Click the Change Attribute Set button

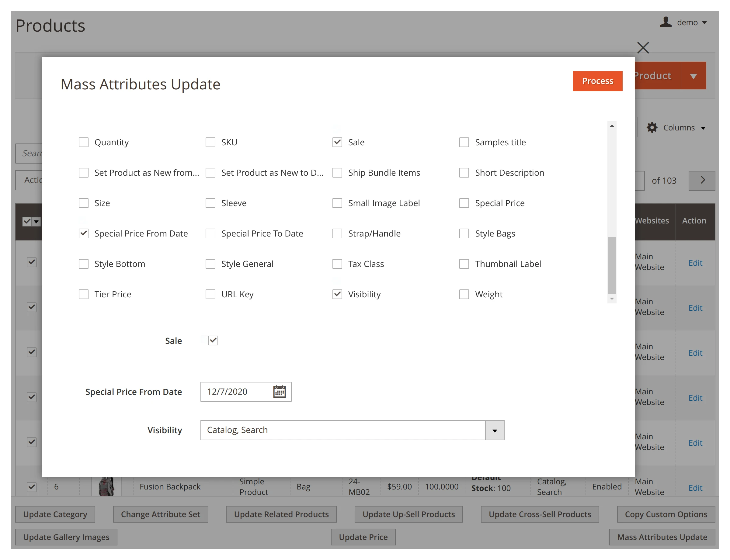[161, 514]
